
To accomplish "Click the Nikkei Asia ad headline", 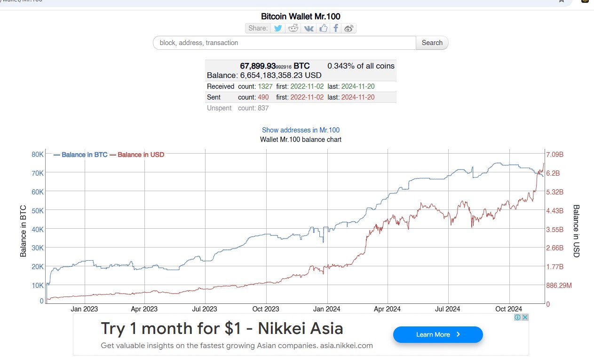I will [x=222, y=328].
